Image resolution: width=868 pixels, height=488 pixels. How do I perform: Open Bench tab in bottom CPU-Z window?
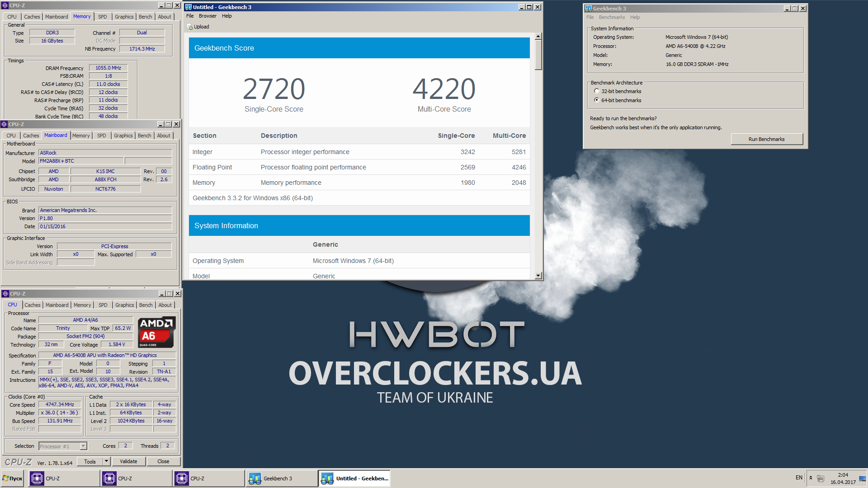pos(146,305)
